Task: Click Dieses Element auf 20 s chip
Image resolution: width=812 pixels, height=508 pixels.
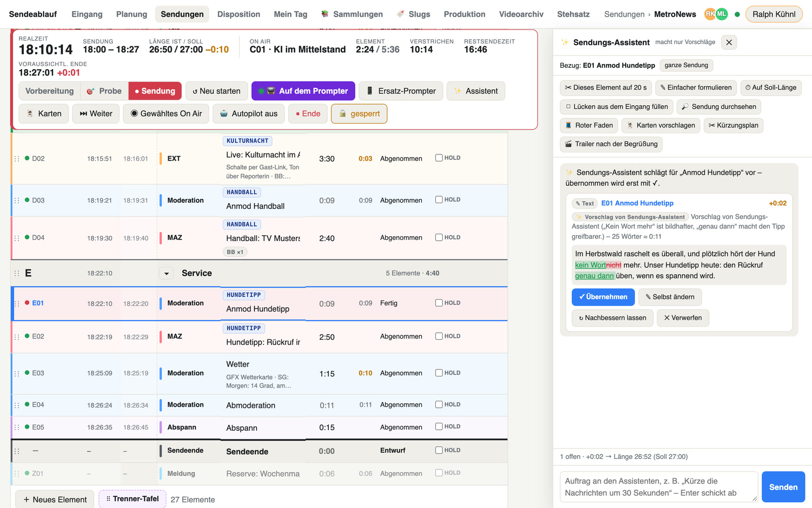Action: 606,87
